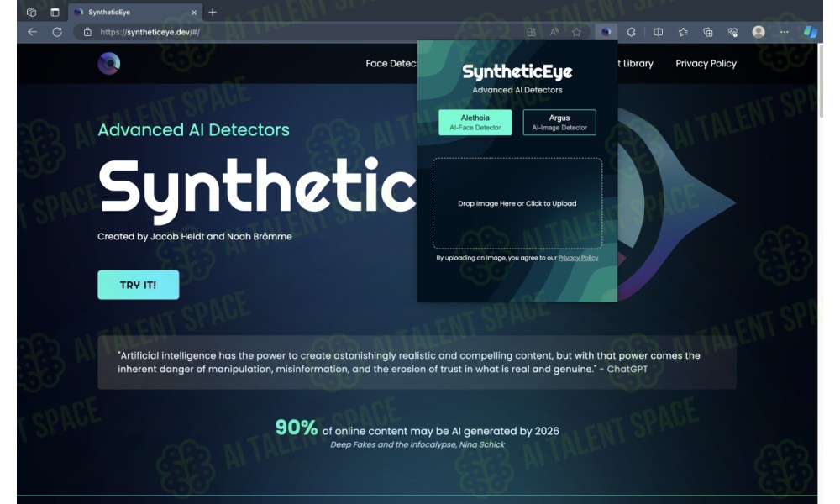This screenshot has height=504, width=840.
Task: Follow the Privacy Policy link under the upload box
Action: pyautogui.click(x=578, y=258)
